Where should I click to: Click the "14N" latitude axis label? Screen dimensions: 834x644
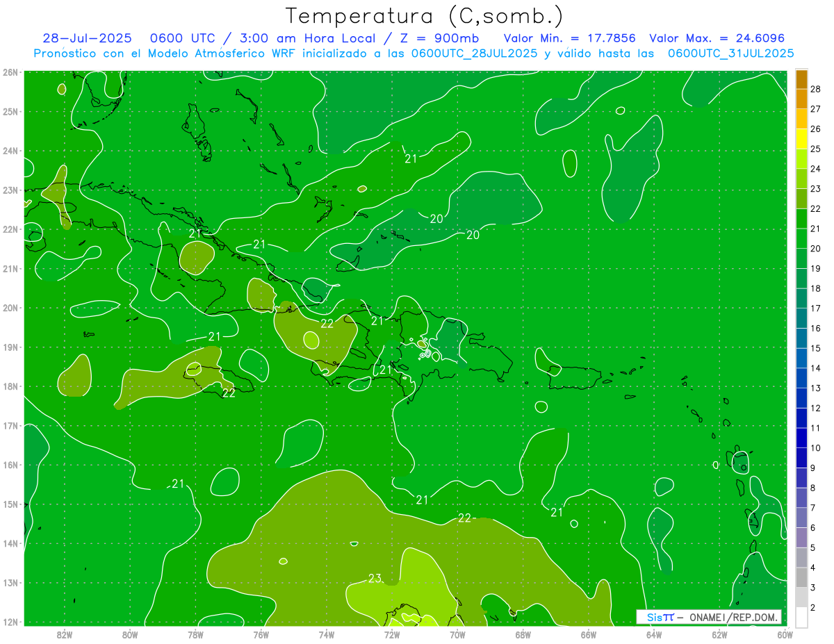(10, 543)
